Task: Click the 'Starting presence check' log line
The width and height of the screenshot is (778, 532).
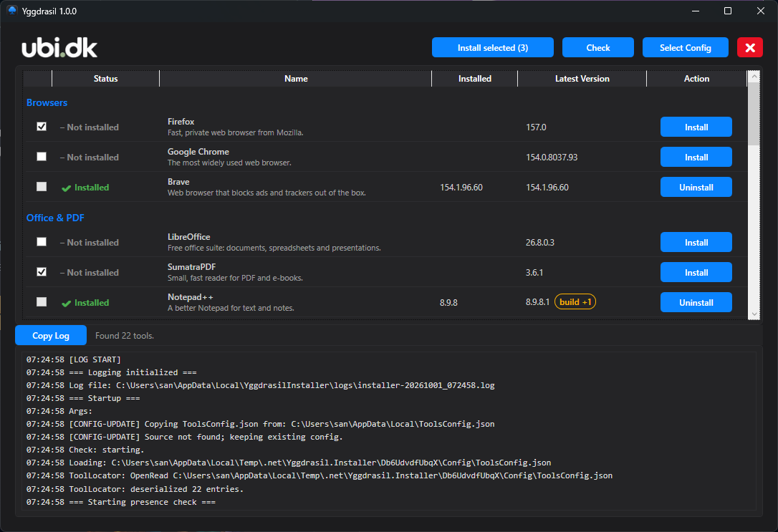Action: coord(120,502)
